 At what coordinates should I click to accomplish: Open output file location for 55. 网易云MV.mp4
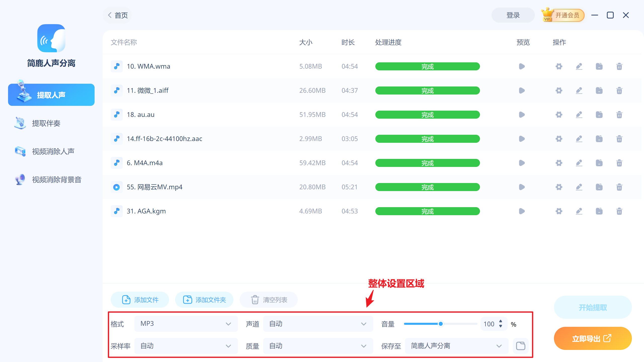(x=599, y=187)
